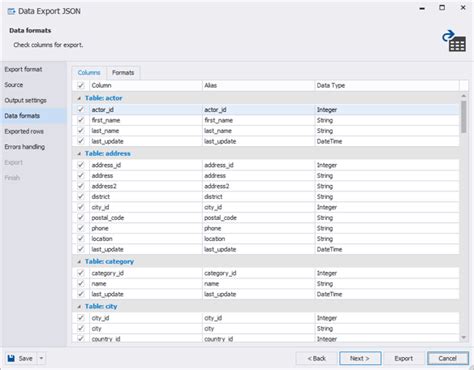Uncheck the phone column checkbox

81,228
